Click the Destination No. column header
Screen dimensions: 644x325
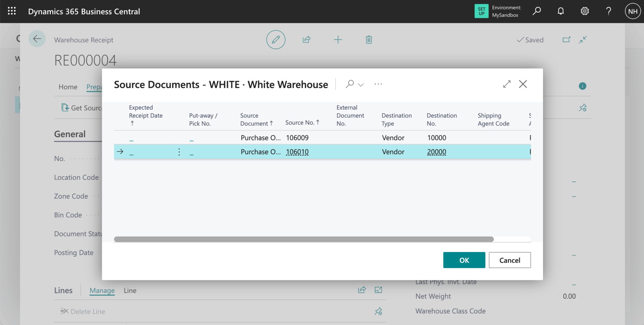(x=442, y=119)
